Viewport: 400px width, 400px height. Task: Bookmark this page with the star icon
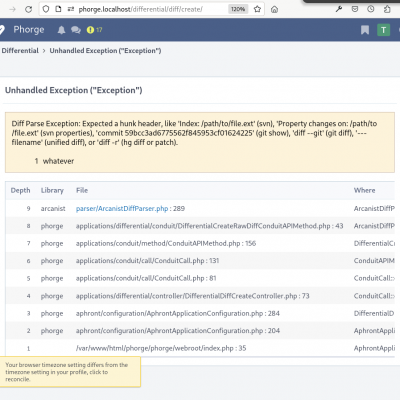257,9
